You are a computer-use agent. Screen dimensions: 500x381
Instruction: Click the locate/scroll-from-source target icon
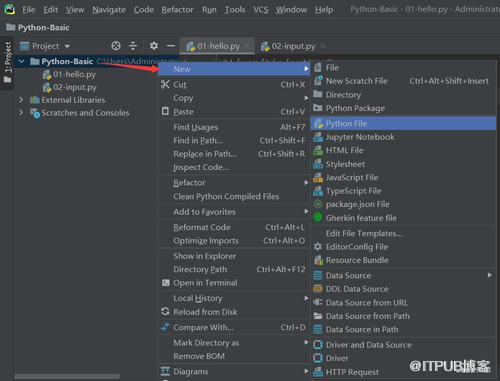tap(116, 46)
